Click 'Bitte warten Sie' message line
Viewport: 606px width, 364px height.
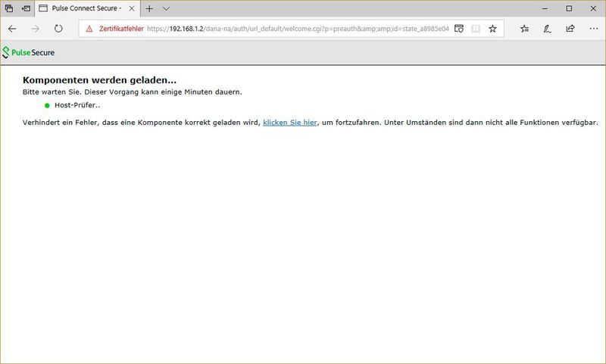(132, 92)
